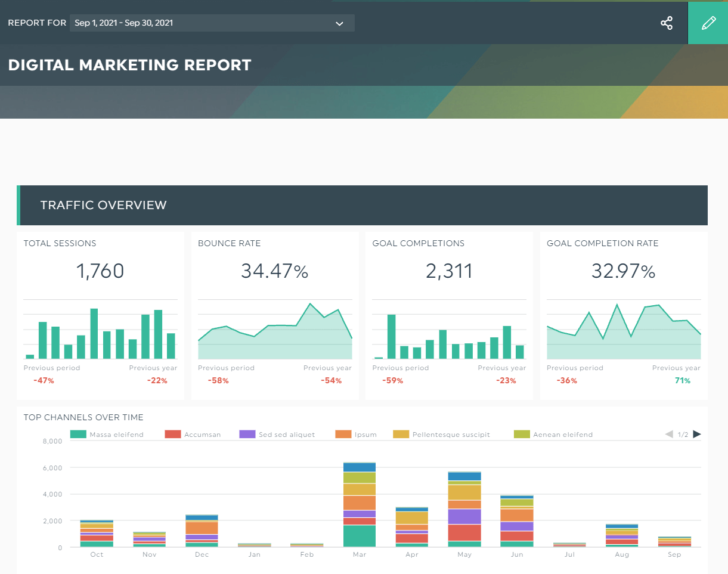This screenshot has width=728, height=574.
Task: Click the -36% previous period value
Action: (566, 380)
